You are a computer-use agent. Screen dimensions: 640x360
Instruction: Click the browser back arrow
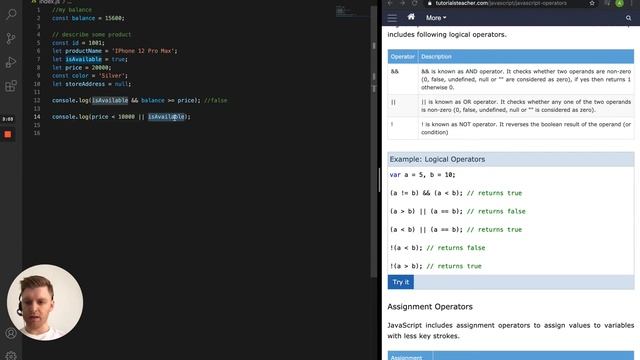390,3
